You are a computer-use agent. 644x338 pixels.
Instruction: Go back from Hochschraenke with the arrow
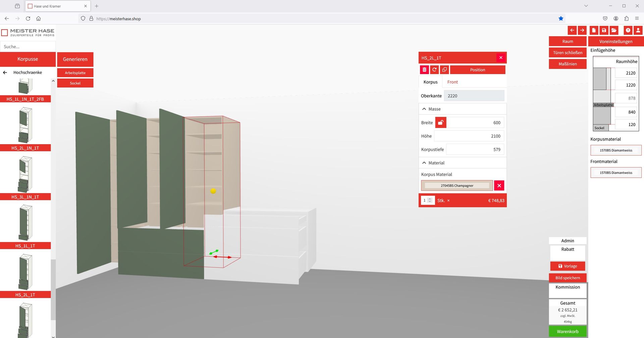coord(5,72)
